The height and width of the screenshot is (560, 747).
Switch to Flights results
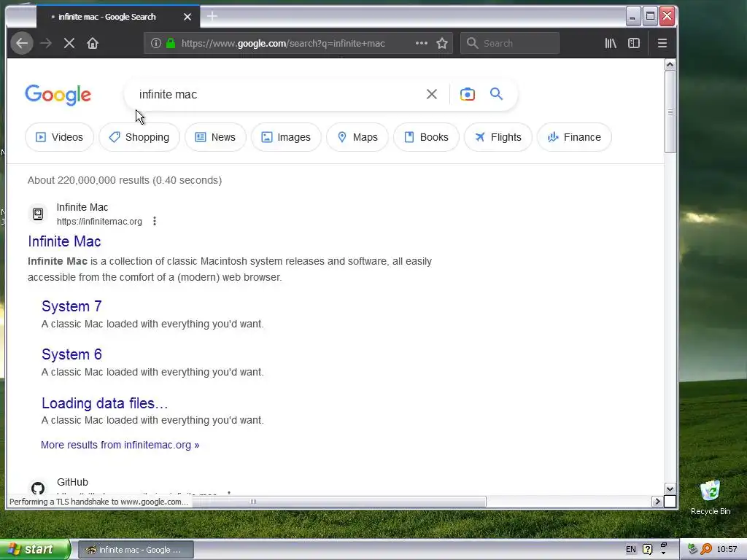click(498, 137)
